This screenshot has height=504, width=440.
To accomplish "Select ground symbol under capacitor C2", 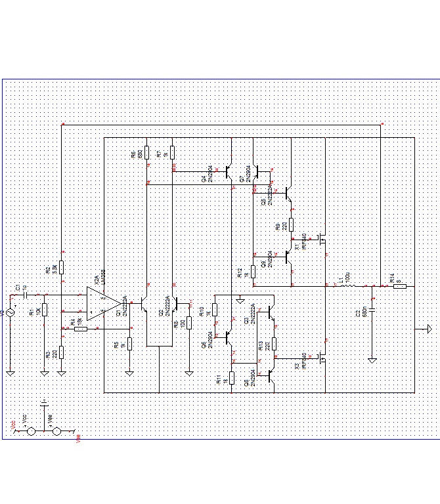I will click(372, 361).
